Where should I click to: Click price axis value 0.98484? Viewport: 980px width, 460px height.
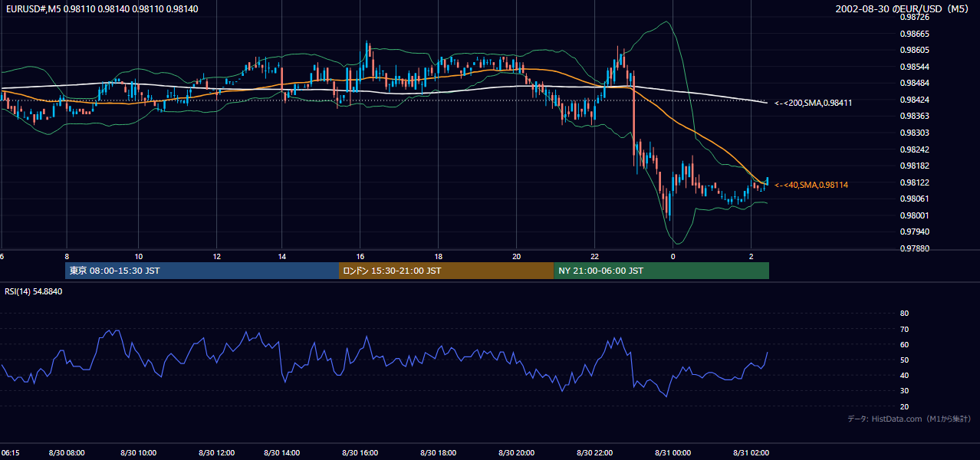914,83
